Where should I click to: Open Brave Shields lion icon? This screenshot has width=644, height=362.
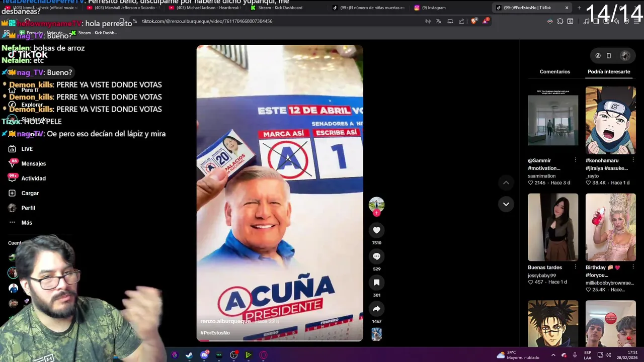tap(473, 21)
